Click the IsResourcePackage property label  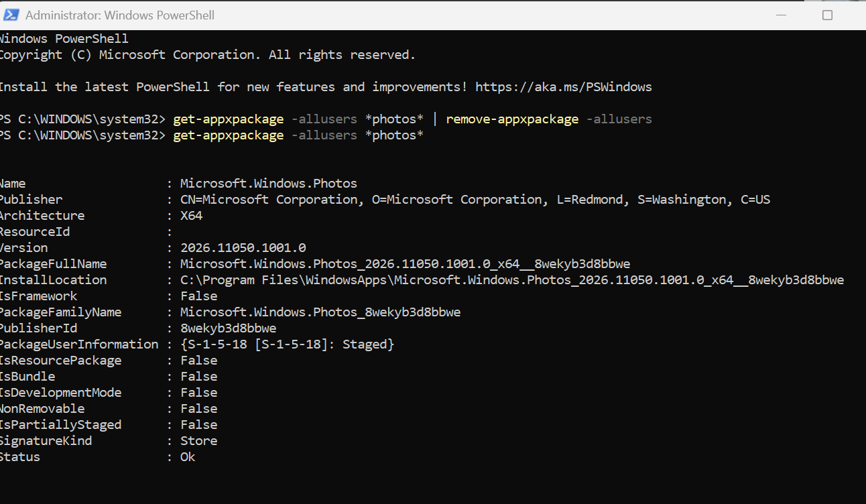point(60,361)
